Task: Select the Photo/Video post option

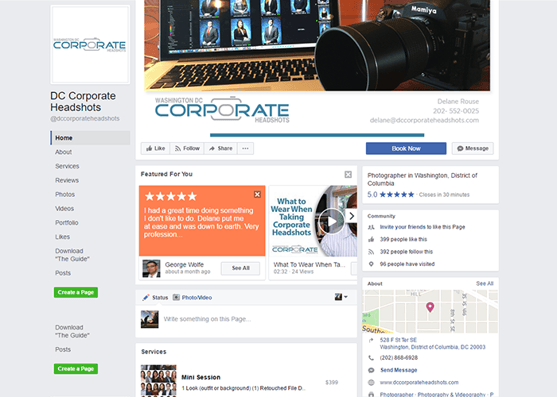Action: point(192,298)
